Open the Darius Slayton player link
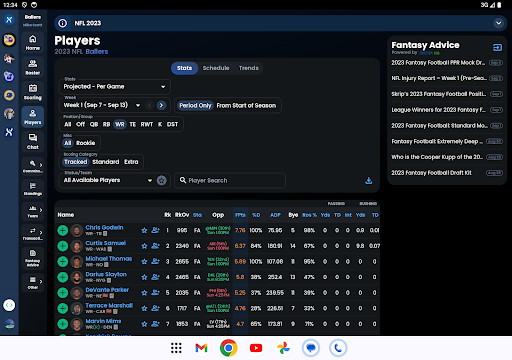Screen dimensions: 512x360 [x=106, y=274]
